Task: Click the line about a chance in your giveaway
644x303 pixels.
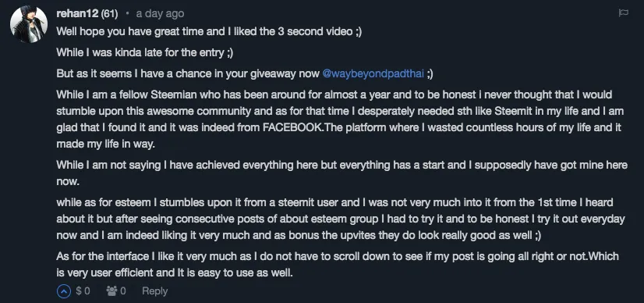Action: (244, 73)
